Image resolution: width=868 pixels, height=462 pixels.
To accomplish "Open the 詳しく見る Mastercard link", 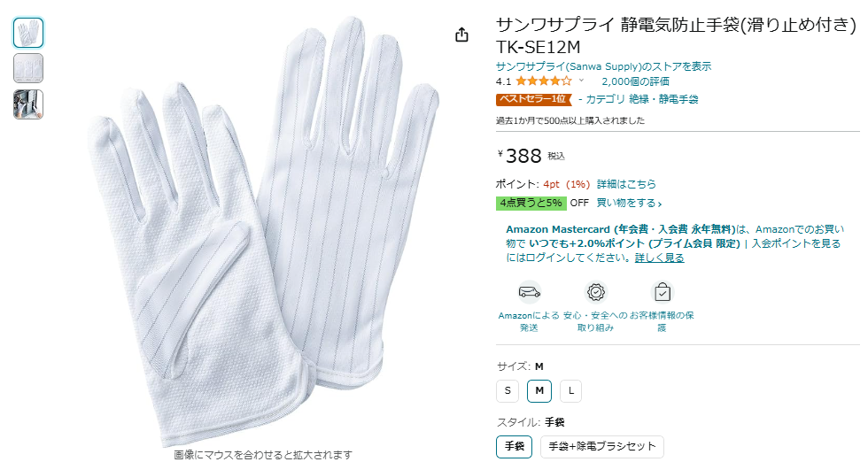I will click(x=659, y=258).
